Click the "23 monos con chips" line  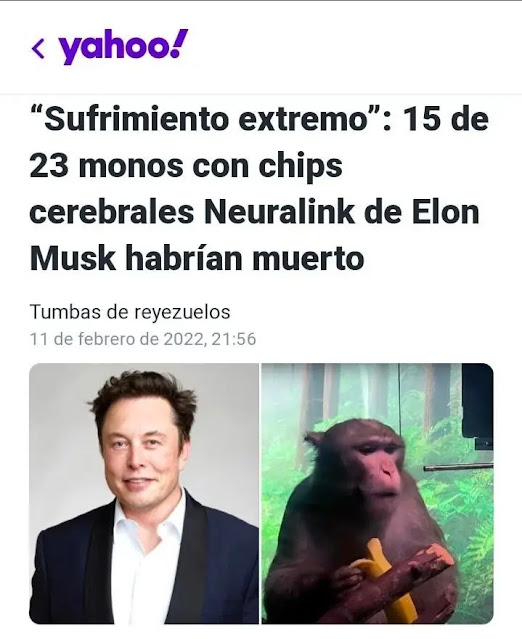186,166
